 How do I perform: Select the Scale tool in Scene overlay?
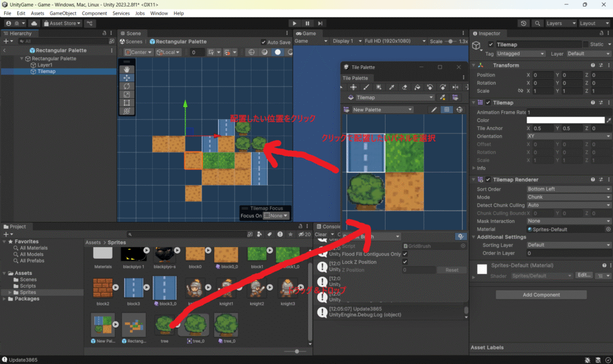(127, 94)
